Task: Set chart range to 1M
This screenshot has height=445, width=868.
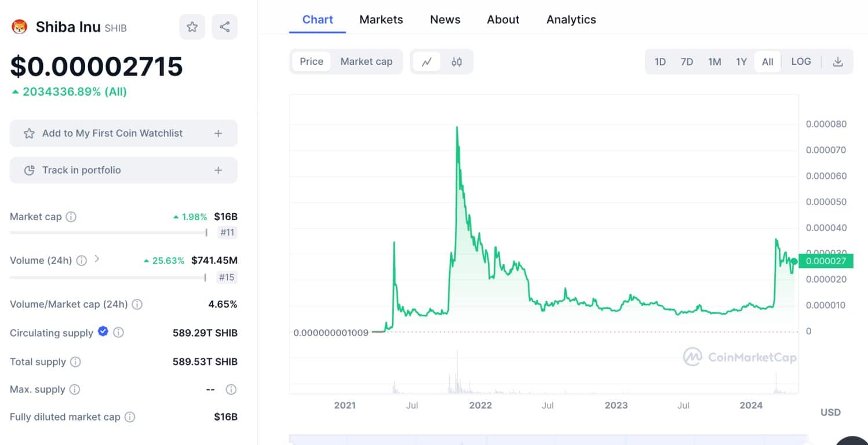Action: 714,61
